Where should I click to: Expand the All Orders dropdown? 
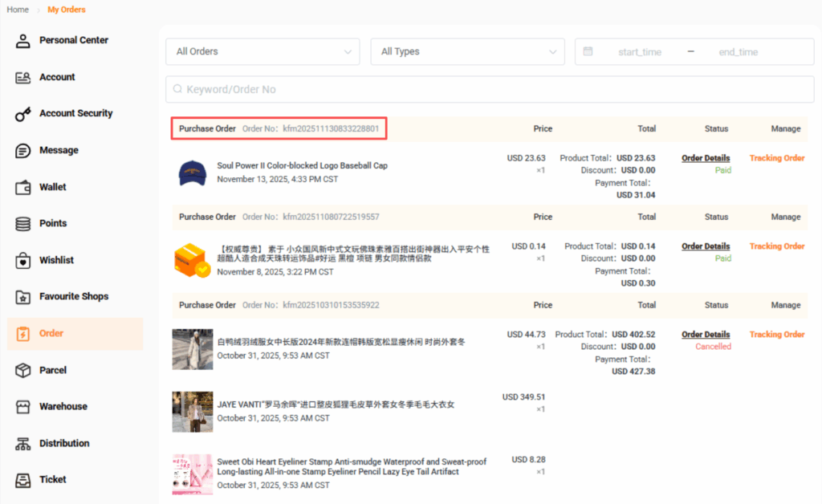coord(263,51)
